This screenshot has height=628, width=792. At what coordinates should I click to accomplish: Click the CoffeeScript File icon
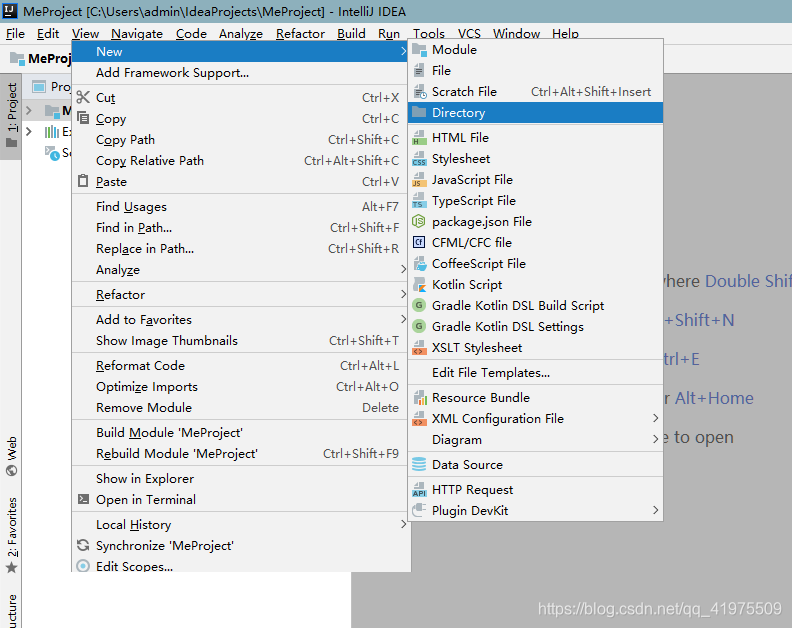click(x=420, y=264)
